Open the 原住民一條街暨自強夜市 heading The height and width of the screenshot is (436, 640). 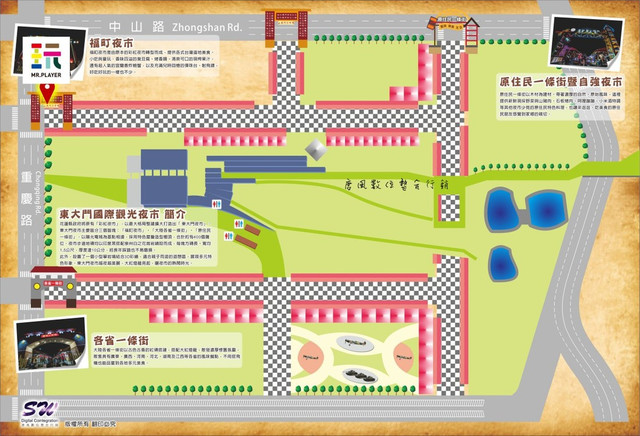[x=561, y=78]
